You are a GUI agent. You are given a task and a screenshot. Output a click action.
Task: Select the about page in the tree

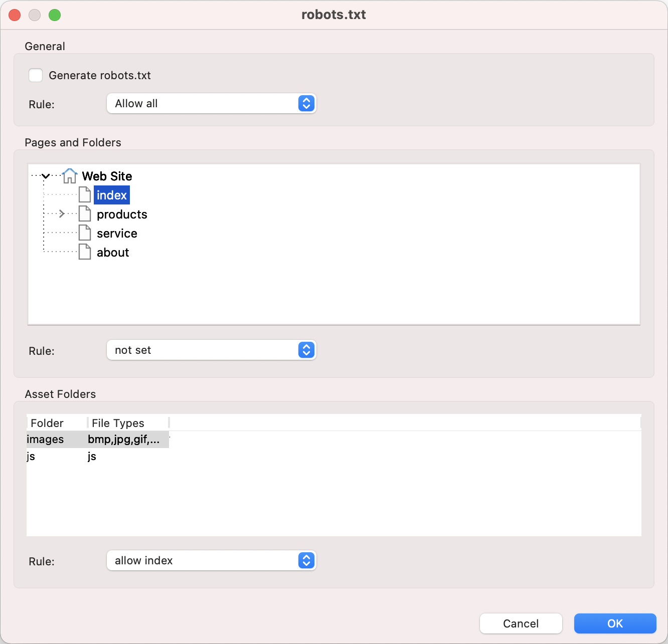point(112,252)
